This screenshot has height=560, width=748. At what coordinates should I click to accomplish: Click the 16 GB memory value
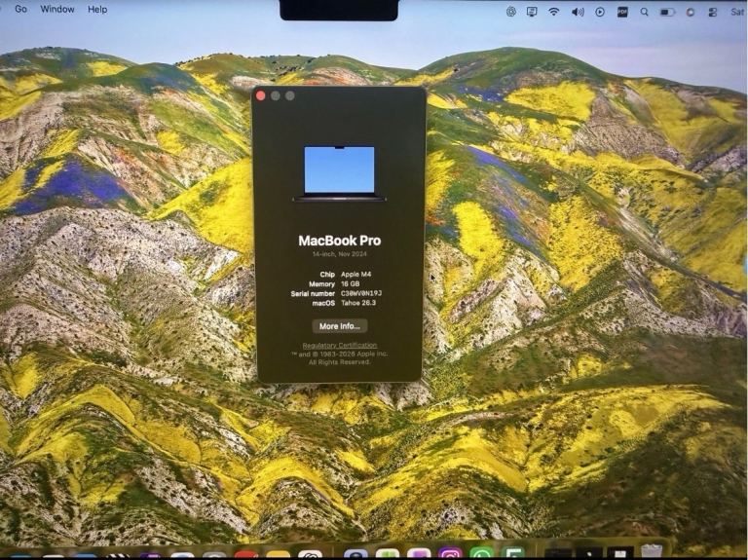pos(351,283)
